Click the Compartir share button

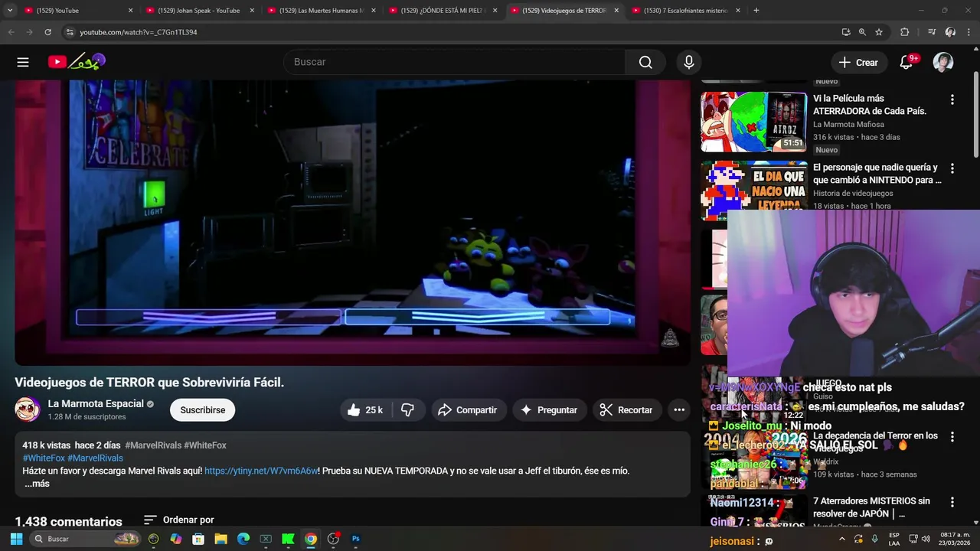coord(467,410)
